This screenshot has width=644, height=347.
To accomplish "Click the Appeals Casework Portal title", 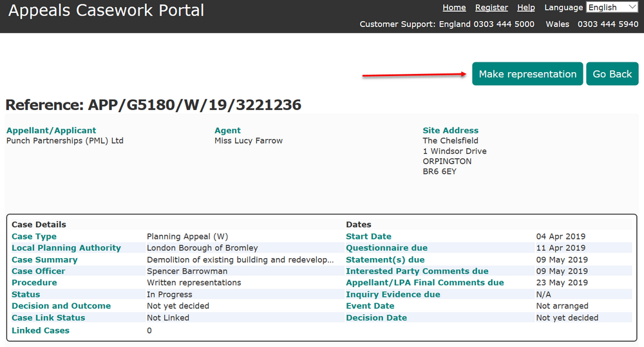I will (x=106, y=10).
